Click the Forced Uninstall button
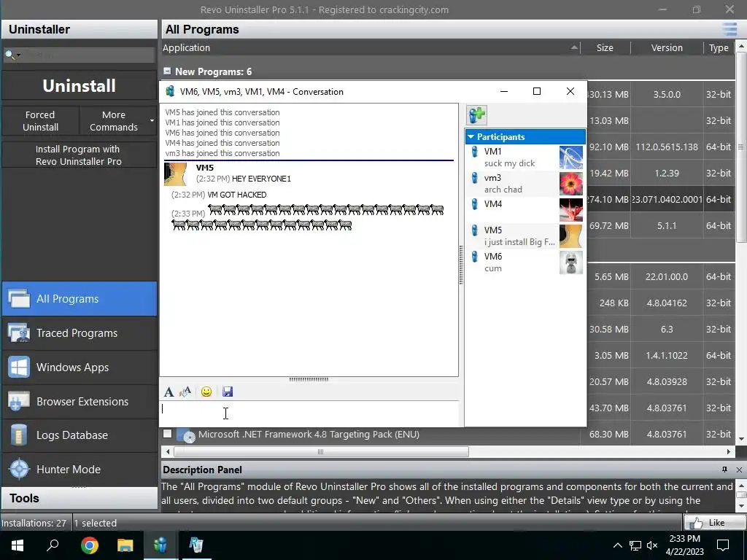 [41, 121]
